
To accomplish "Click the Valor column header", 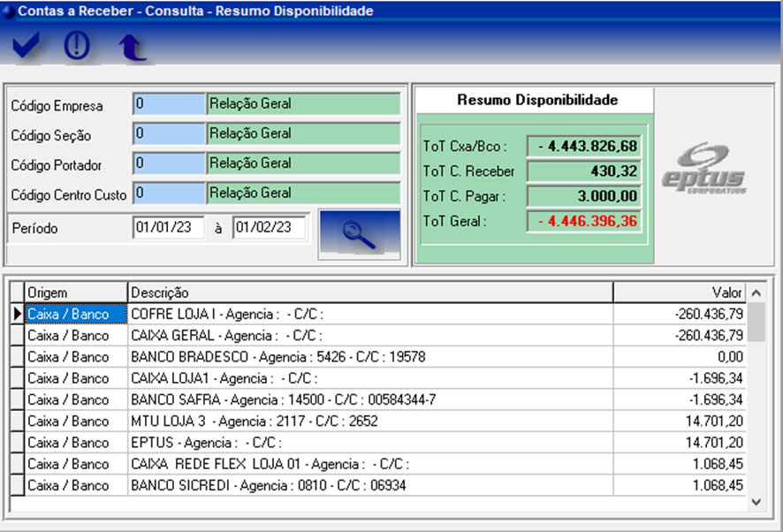I will (679, 293).
